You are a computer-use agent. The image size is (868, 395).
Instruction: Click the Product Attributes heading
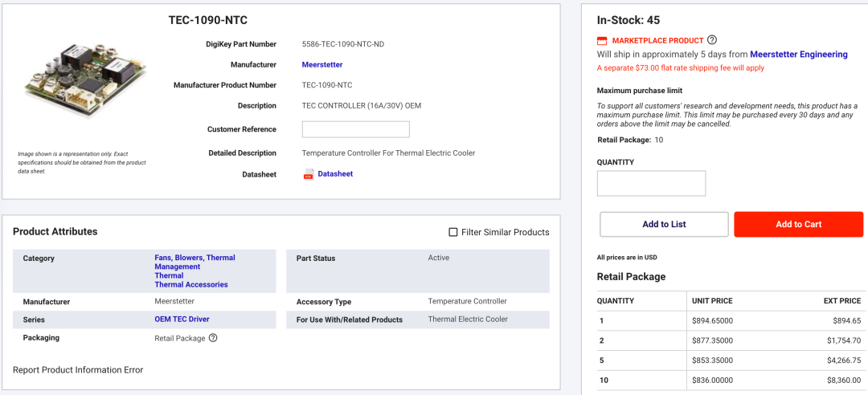coord(55,231)
